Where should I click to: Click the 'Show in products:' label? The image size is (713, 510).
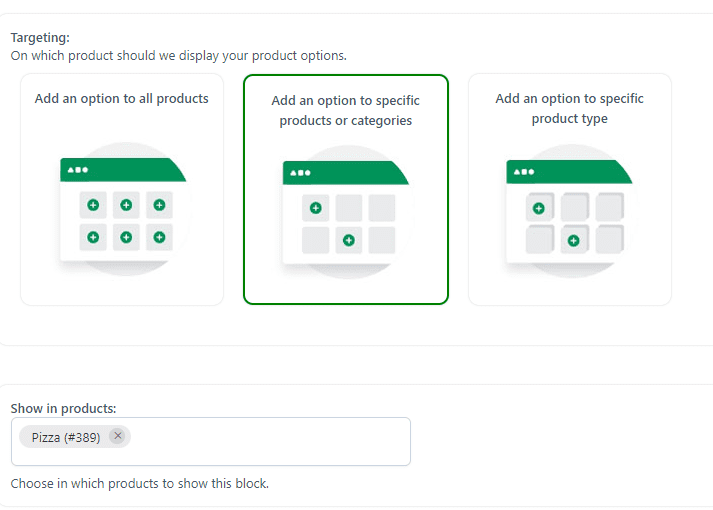point(63,408)
